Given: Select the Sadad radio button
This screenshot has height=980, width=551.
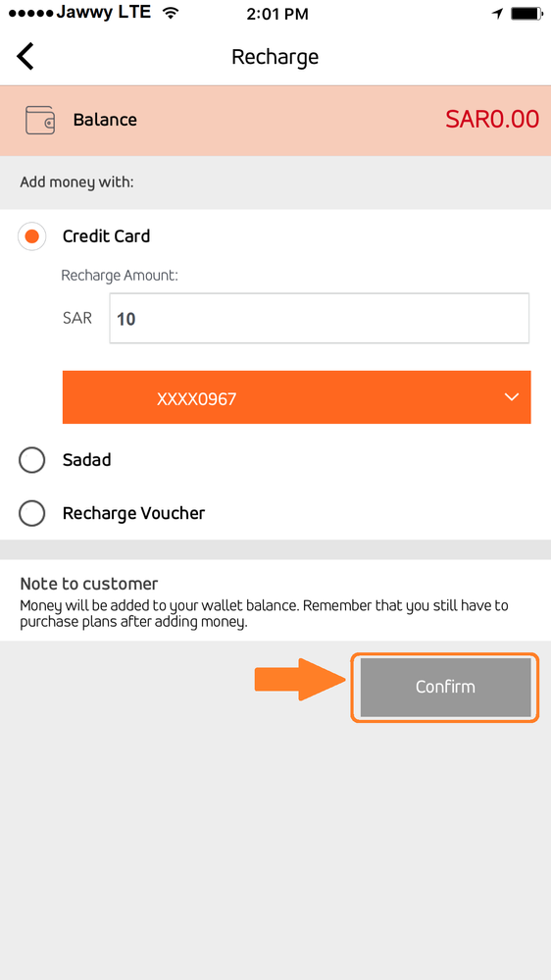Looking at the screenshot, I should [31, 461].
